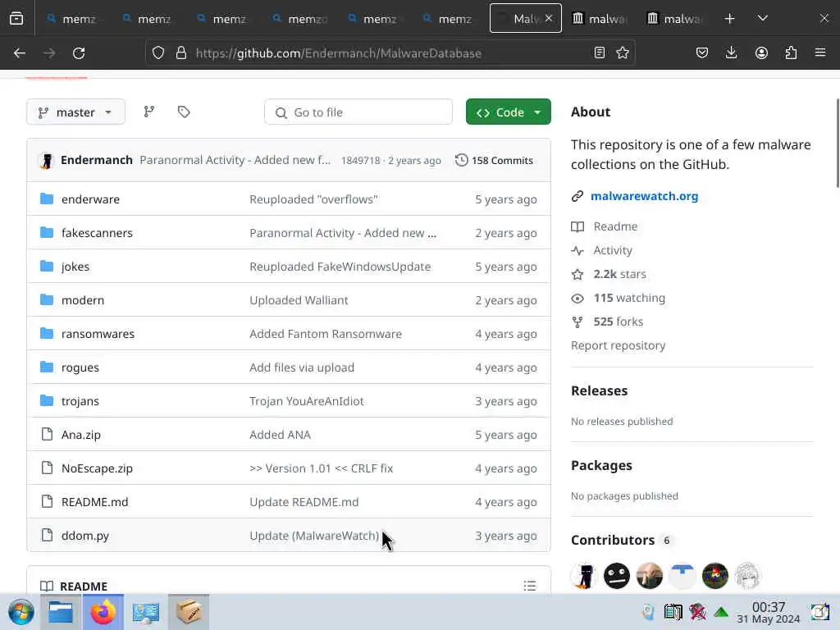Click the site security padlock icon
The width and height of the screenshot is (840, 630).
pyautogui.click(x=181, y=53)
